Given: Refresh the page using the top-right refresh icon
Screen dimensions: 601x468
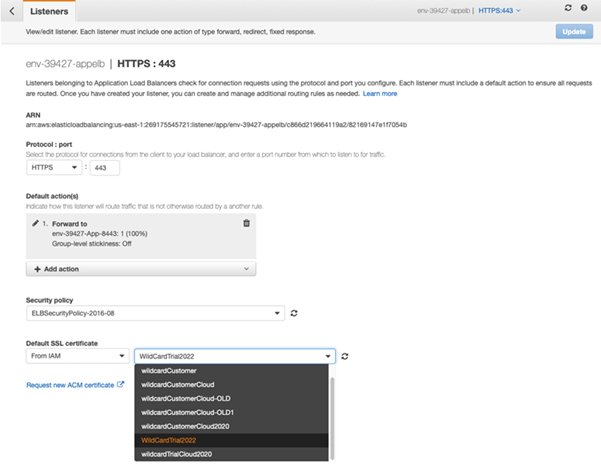Looking at the screenshot, I should click(x=569, y=8).
